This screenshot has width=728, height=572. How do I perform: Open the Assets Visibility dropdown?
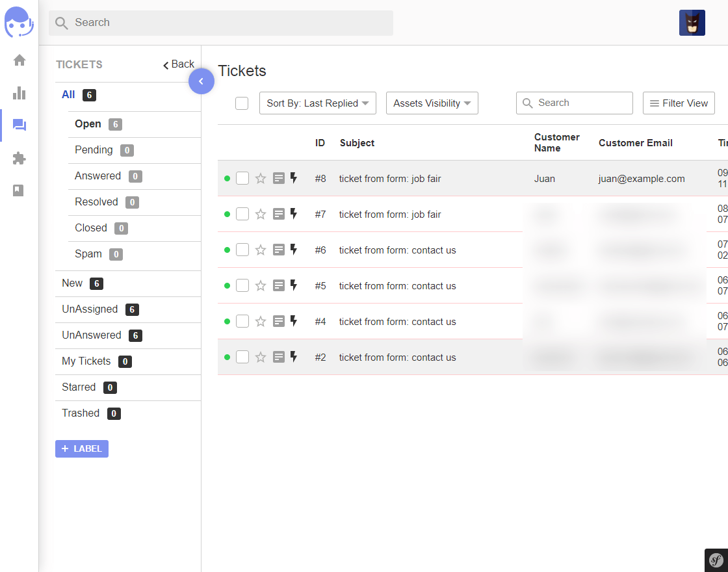tap(432, 103)
